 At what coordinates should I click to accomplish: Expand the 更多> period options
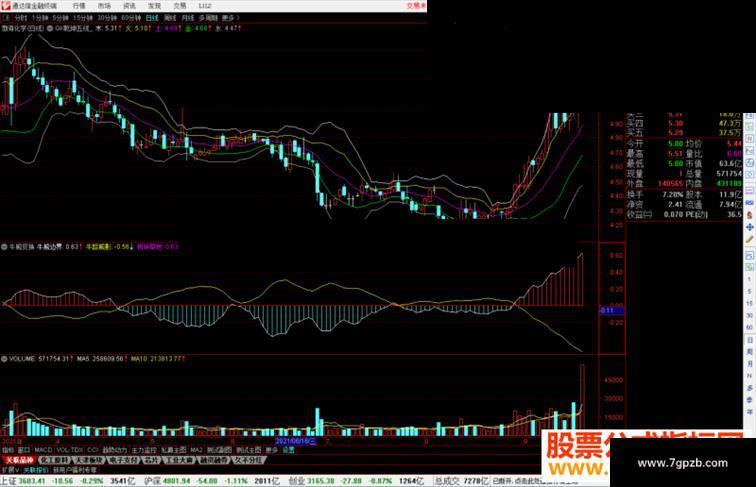[230, 18]
